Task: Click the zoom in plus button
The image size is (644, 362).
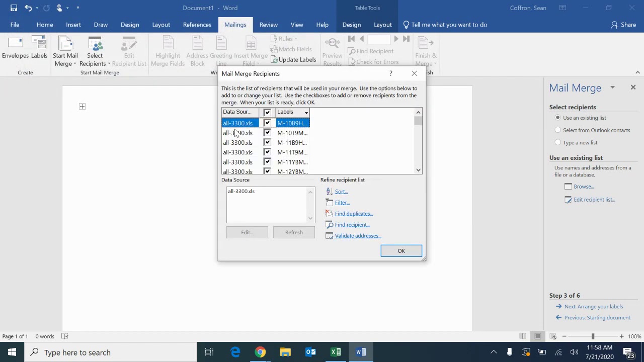Action: click(621, 336)
